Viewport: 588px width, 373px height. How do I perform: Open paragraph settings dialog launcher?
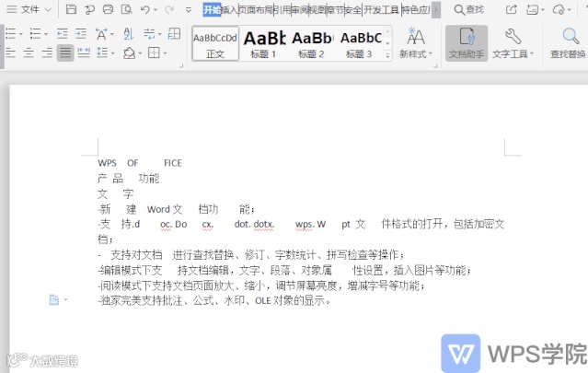[181, 65]
